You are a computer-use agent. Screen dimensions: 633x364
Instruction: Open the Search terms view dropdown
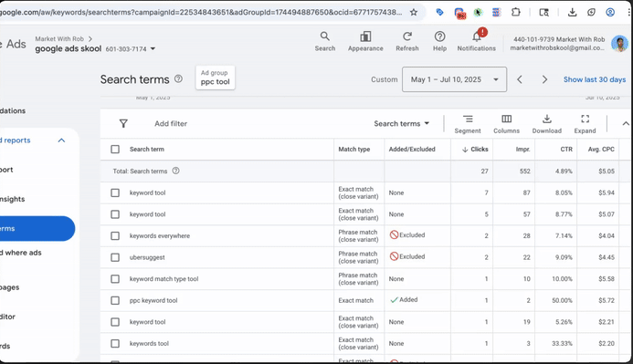coord(401,124)
